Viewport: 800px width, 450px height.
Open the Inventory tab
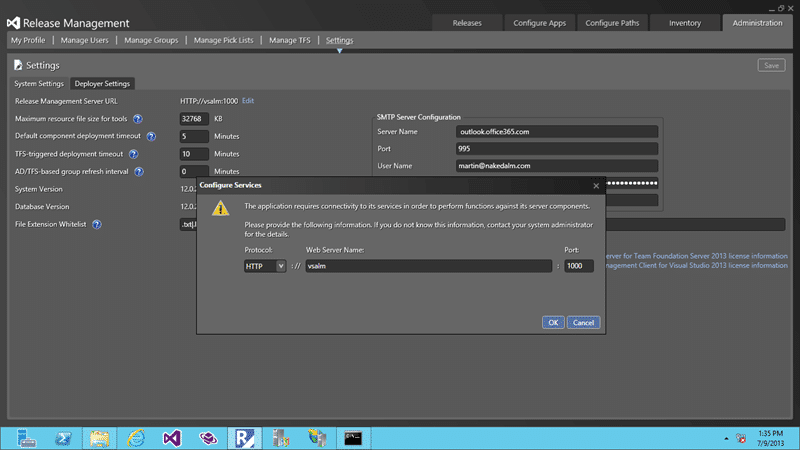coord(685,23)
